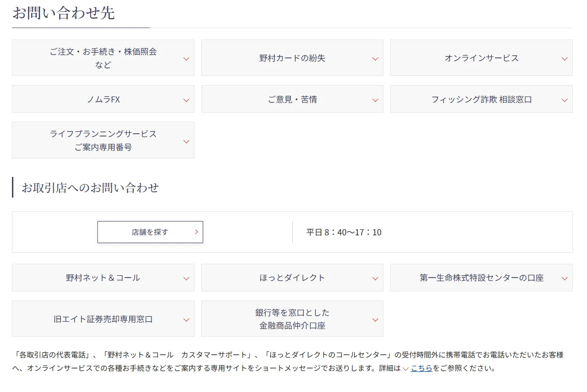Click chevron icon on 野村カードの紛失 row

coord(375,59)
